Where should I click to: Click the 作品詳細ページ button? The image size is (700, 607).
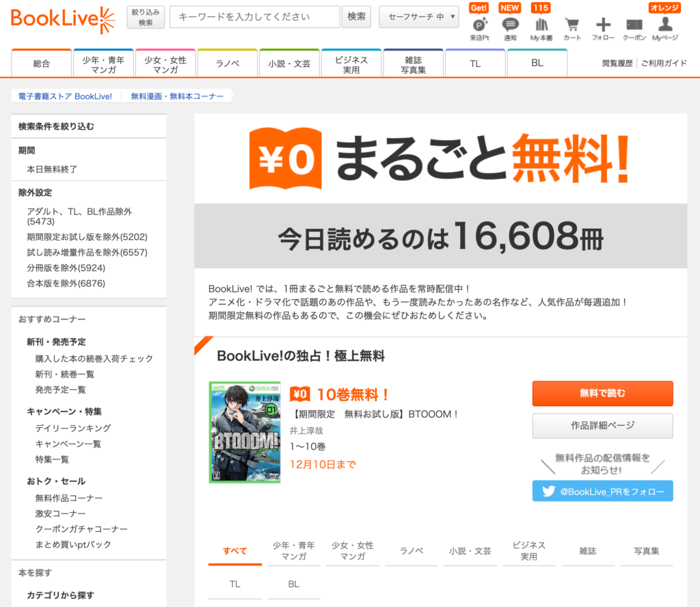tap(603, 426)
